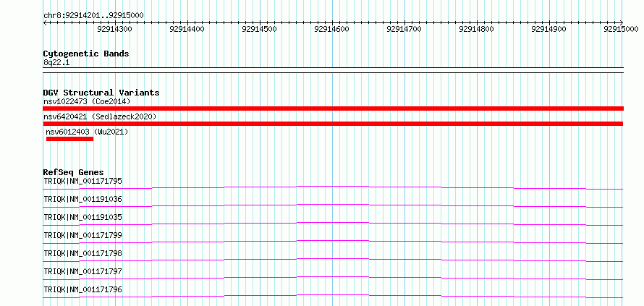Click the magenta intron line under NM_001171795

pyautogui.click(x=333, y=187)
